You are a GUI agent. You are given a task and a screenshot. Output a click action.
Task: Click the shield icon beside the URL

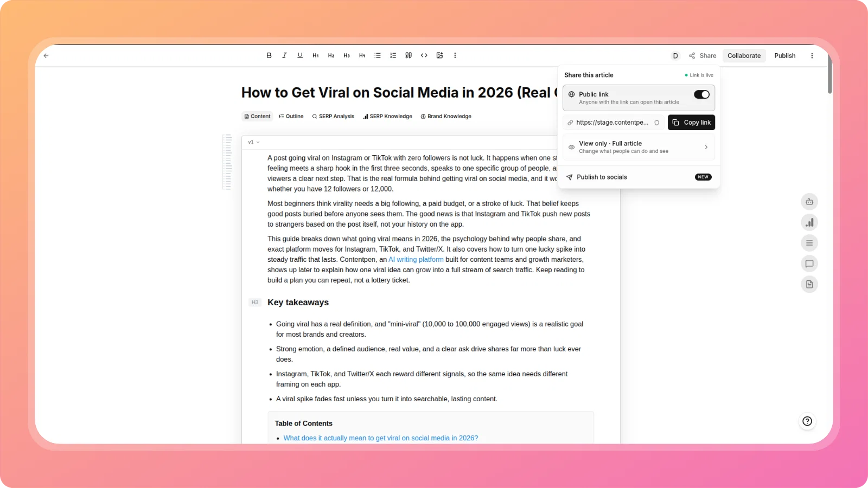point(656,123)
